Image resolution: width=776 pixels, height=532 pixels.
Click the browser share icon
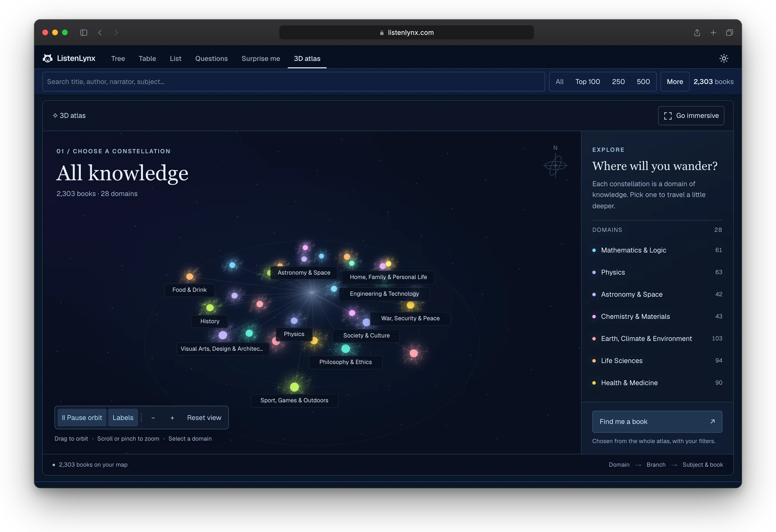pos(697,33)
